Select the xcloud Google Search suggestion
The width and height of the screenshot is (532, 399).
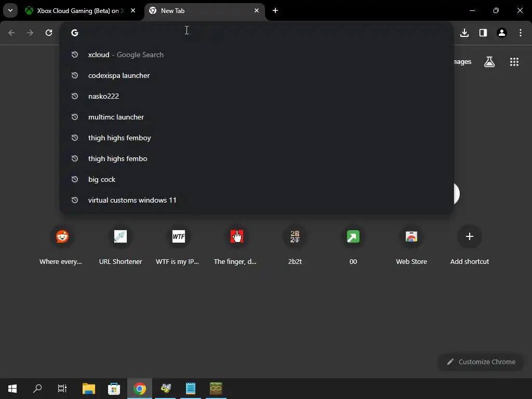pos(257,55)
